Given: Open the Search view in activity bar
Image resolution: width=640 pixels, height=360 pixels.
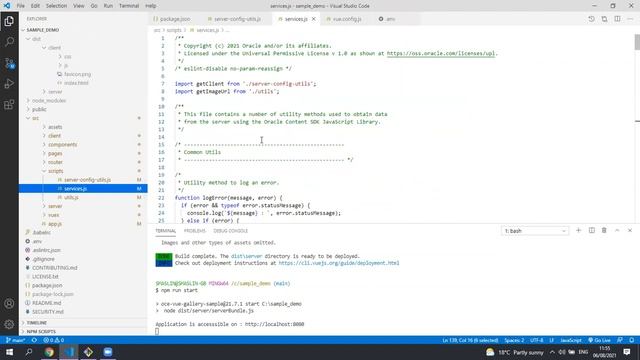Looking at the screenshot, I should click(x=9, y=42).
